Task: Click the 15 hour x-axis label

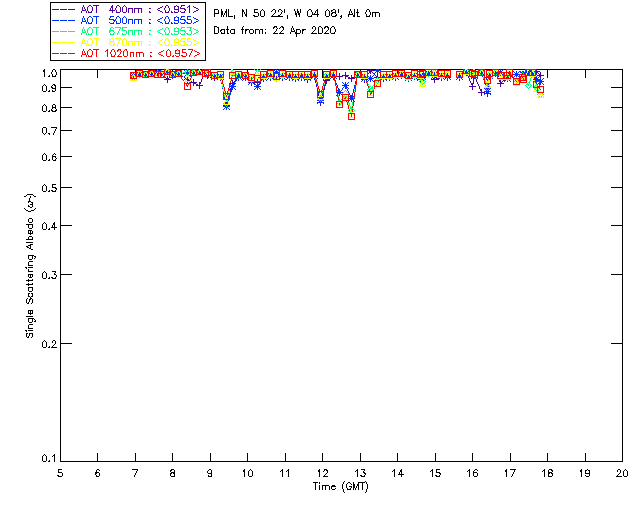Action: point(435,473)
